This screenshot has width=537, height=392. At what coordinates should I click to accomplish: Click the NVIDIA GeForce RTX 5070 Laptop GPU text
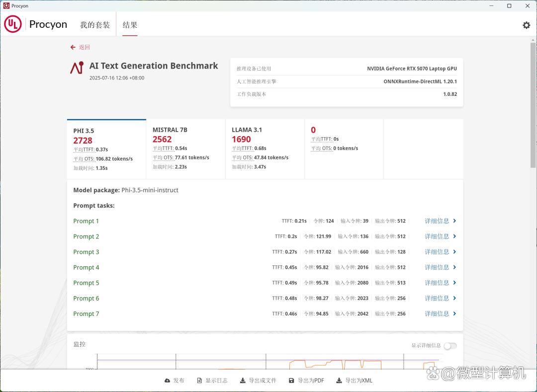[x=412, y=69]
